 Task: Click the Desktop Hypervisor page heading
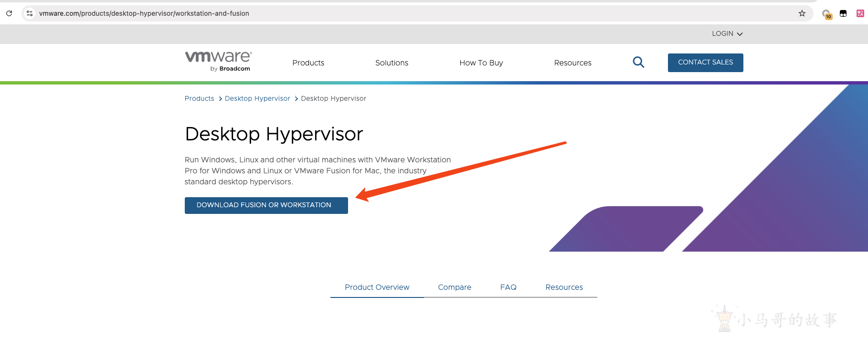[x=274, y=134]
